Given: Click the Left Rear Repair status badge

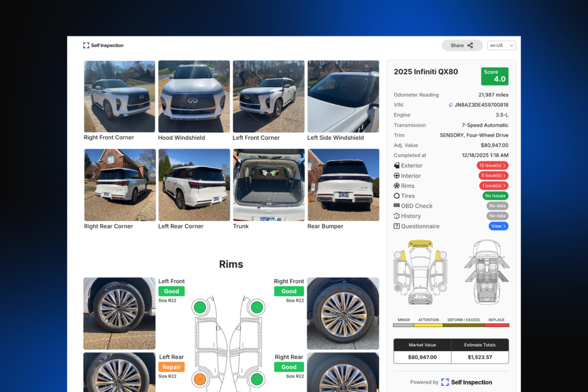Looking at the screenshot, I should (171, 367).
